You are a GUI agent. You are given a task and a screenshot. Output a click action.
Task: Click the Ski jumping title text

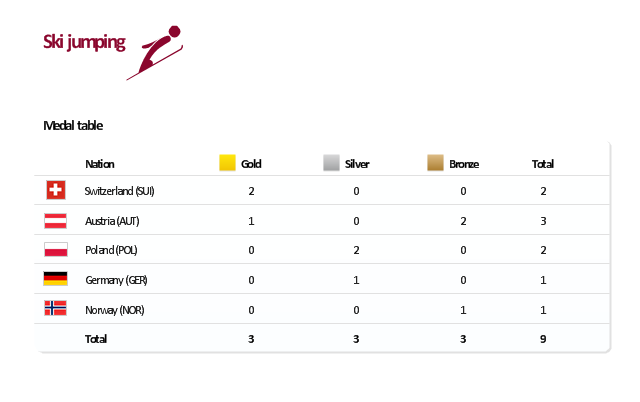[84, 42]
